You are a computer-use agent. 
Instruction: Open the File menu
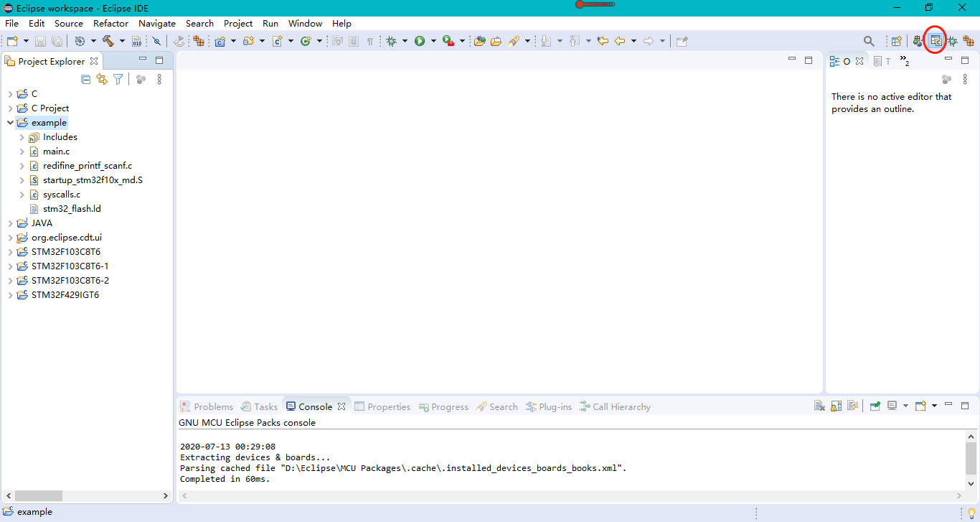tap(12, 24)
